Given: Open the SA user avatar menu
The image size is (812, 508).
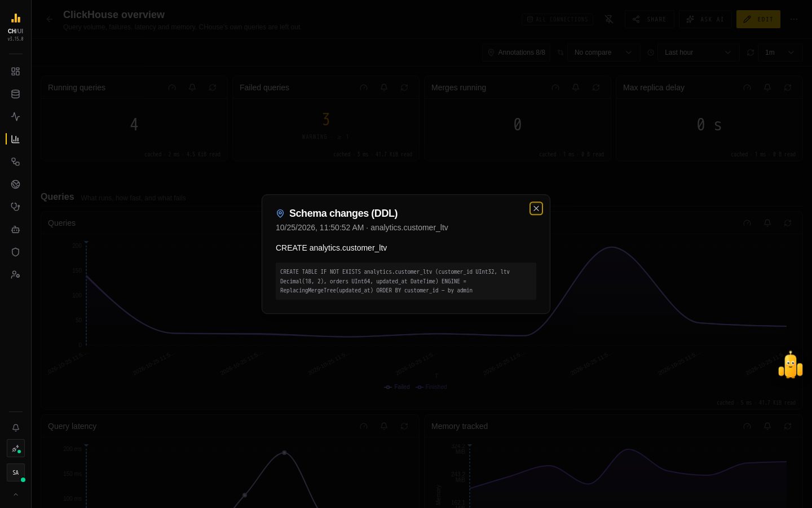Looking at the screenshot, I should point(16,472).
